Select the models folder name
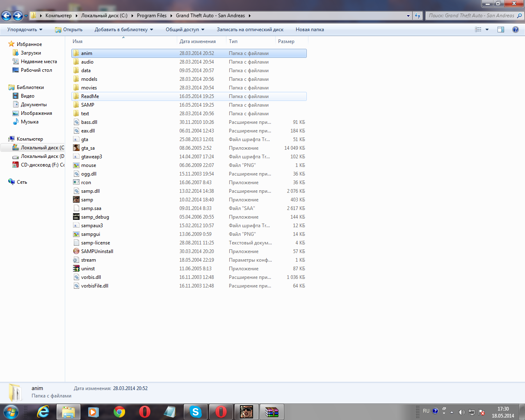 [89, 79]
